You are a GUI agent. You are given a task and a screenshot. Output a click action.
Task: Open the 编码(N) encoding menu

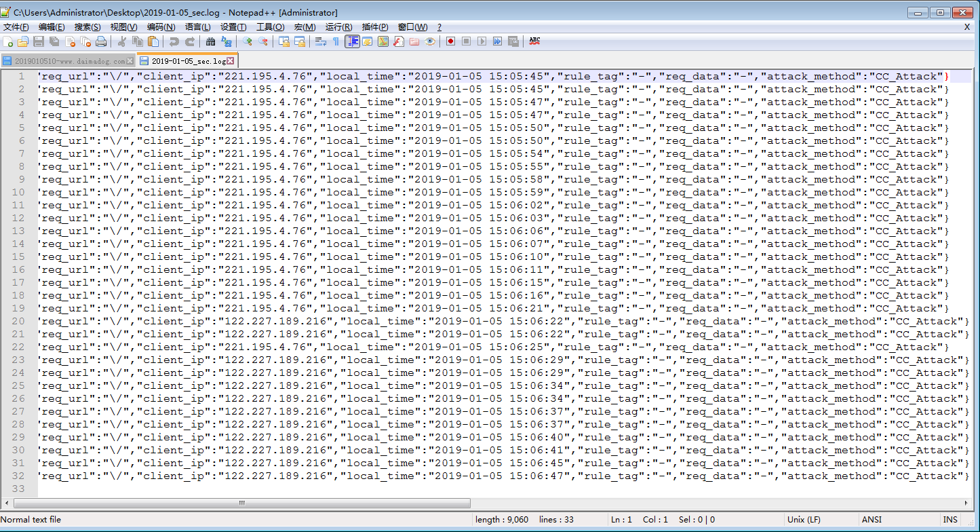coord(161,27)
